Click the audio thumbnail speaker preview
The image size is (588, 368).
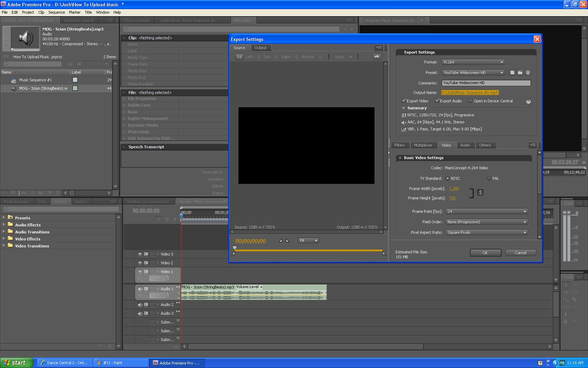[x=25, y=38]
